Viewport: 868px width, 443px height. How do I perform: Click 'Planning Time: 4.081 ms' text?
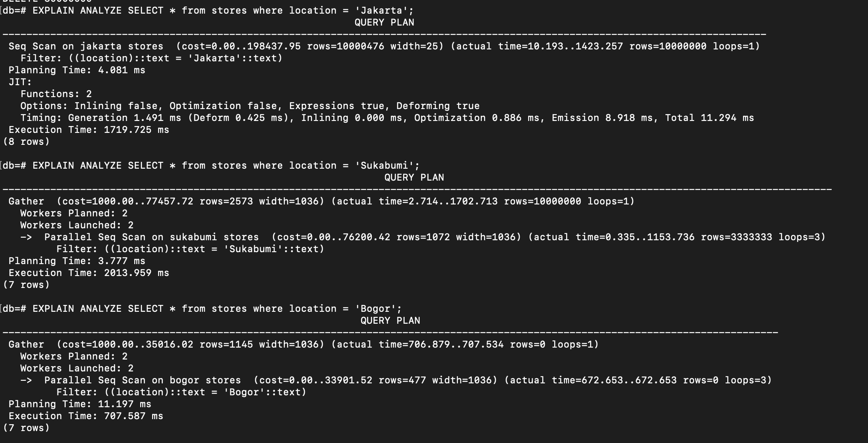[77, 70]
